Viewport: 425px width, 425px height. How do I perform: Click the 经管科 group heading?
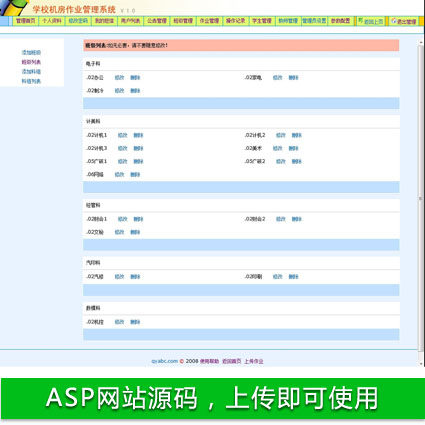[x=93, y=205]
